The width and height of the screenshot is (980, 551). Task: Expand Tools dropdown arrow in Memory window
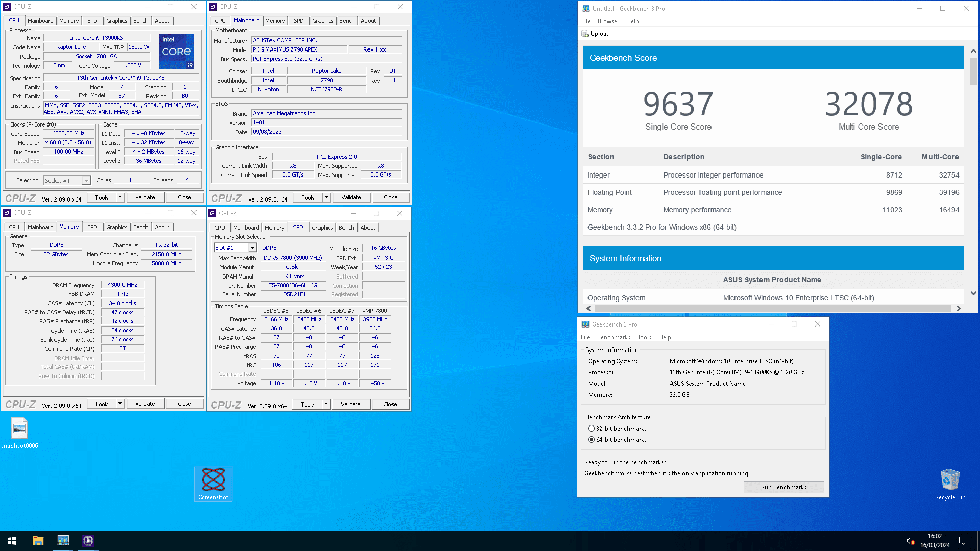pyautogui.click(x=120, y=404)
